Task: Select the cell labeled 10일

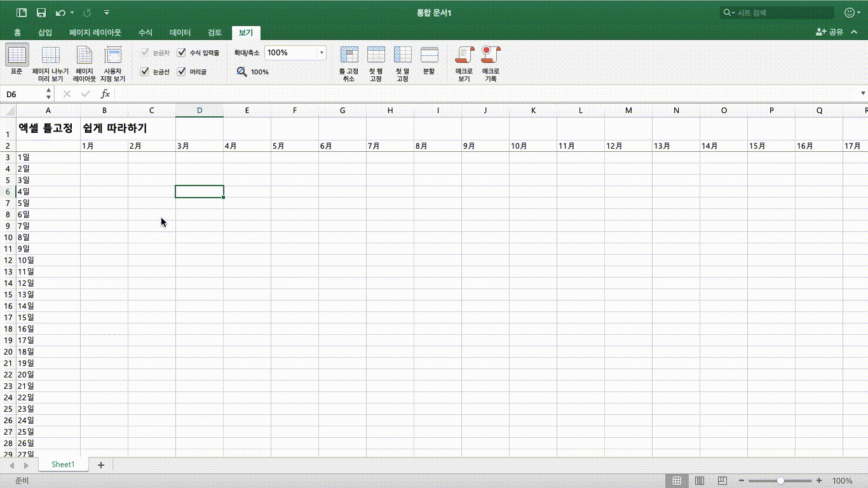Action: tap(48, 260)
